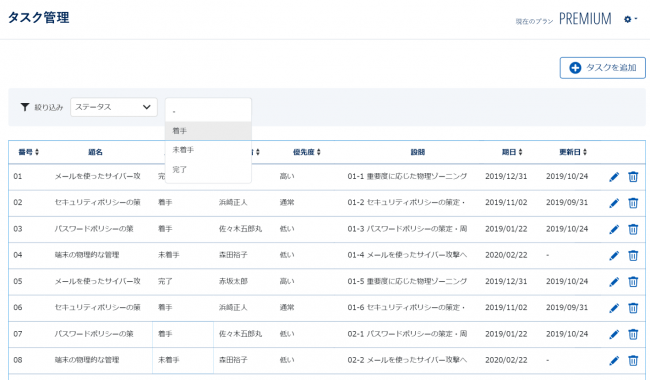Open the ステータス filter dropdown
Image resolution: width=650 pixels, height=380 pixels.
coord(114,107)
